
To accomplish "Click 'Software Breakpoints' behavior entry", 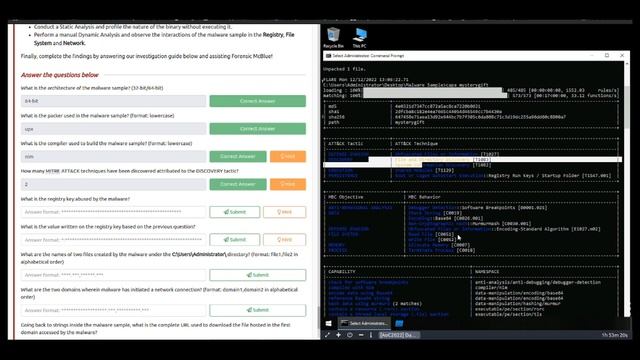I will pyautogui.click(x=488, y=207).
